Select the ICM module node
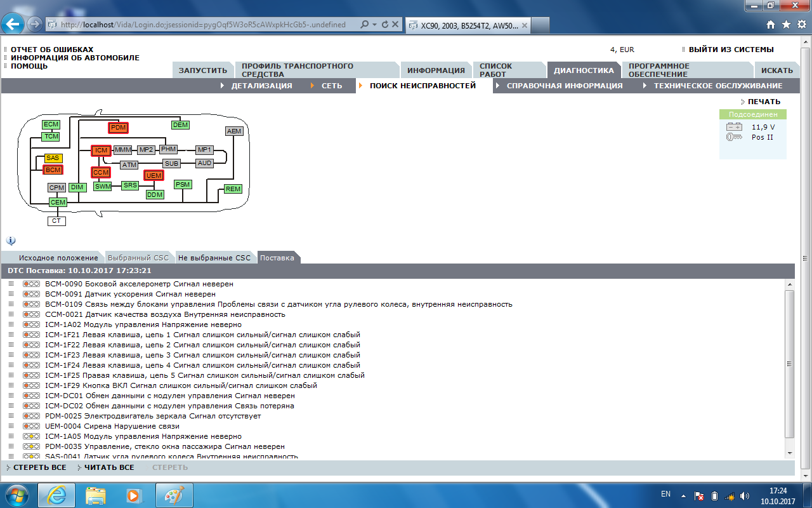This screenshot has width=812, height=508. coord(101,150)
